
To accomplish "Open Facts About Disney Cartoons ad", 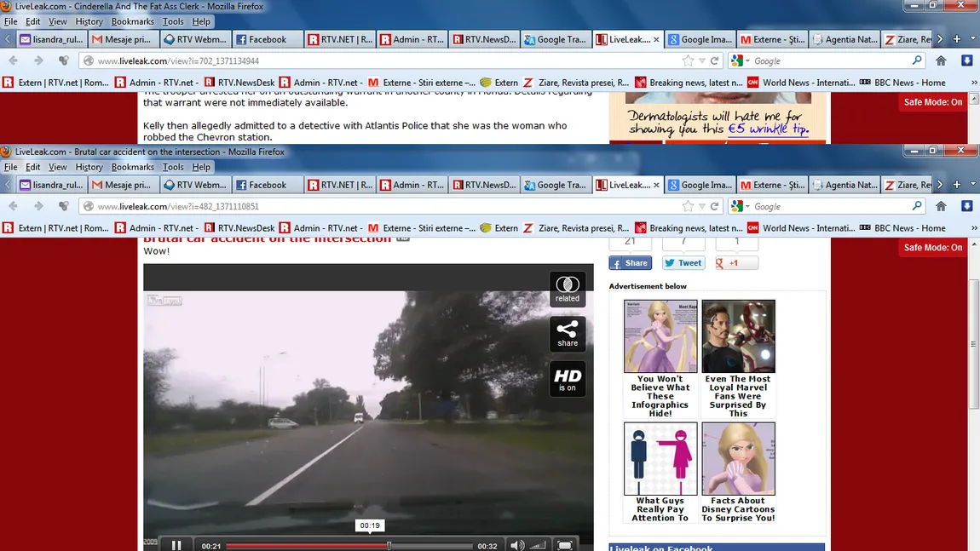I will click(738, 458).
